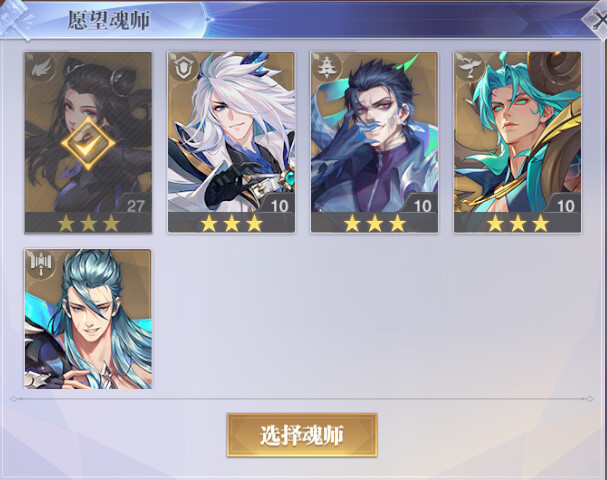The height and width of the screenshot is (480, 607).
Task: Click the wing class icon on black-haired card
Action: coord(41,69)
